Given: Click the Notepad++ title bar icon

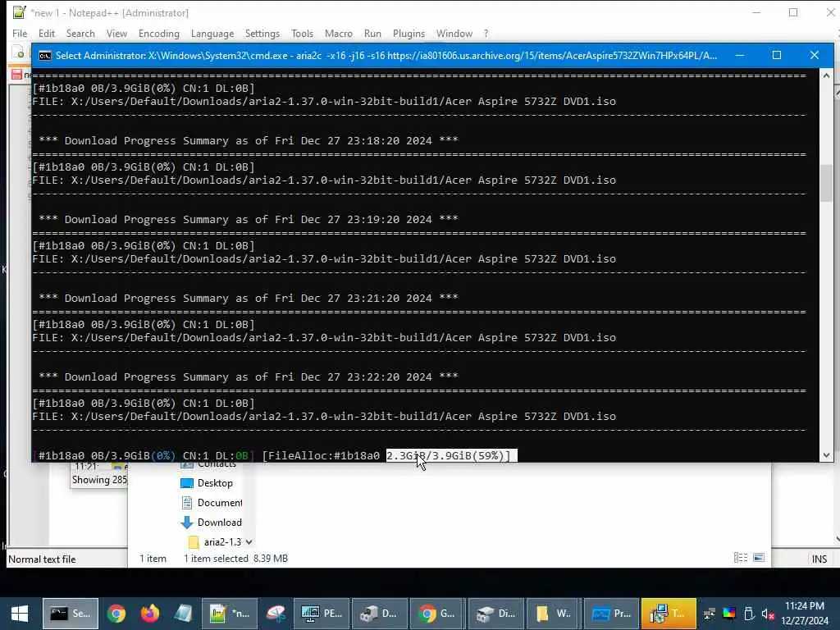Looking at the screenshot, I should pos(20,12).
